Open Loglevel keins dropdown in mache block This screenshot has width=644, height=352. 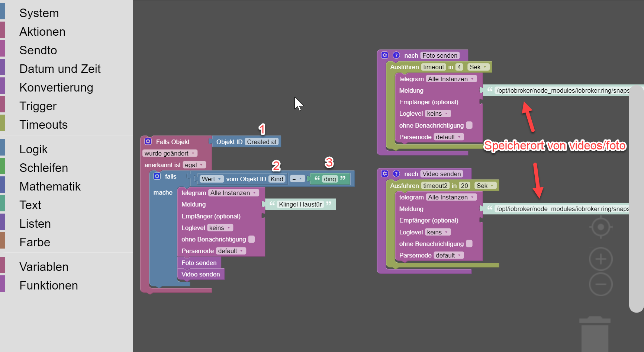pos(220,228)
